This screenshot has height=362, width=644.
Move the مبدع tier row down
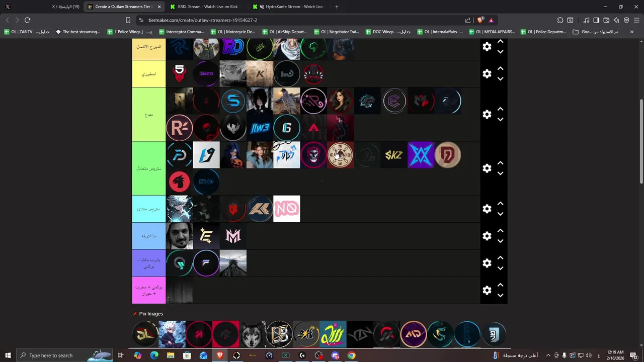[x=500, y=120]
